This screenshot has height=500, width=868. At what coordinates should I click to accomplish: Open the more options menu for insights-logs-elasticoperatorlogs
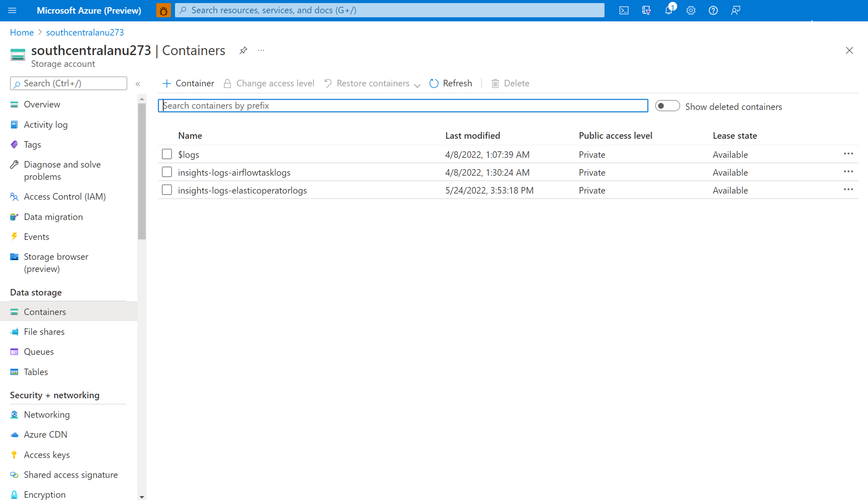[848, 189]
